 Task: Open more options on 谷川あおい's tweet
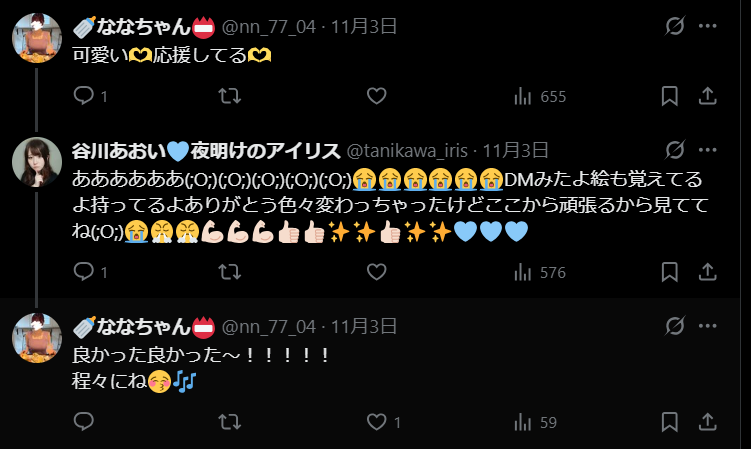pyautogui.click(x=707, y=150)
